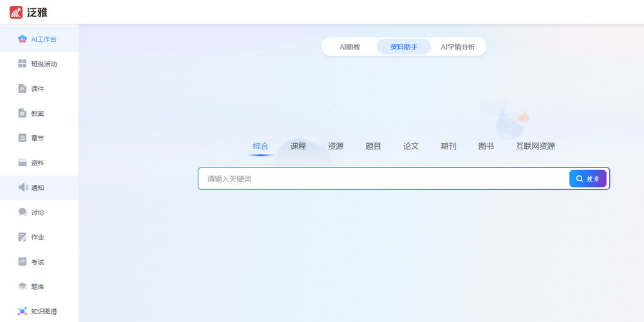644x322 pixels.
Task: Click the 讨论 chat bubble icon
Action: [23, 213]
